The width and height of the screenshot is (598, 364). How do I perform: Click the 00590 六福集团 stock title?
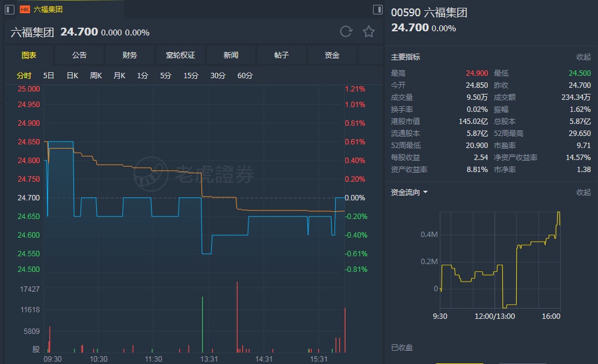click(429, 13)
